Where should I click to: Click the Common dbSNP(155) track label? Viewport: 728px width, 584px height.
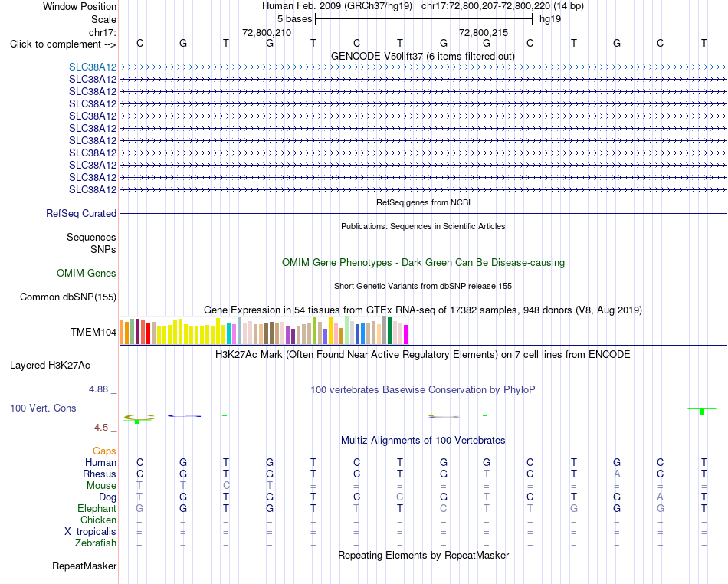tap(68, 297)
